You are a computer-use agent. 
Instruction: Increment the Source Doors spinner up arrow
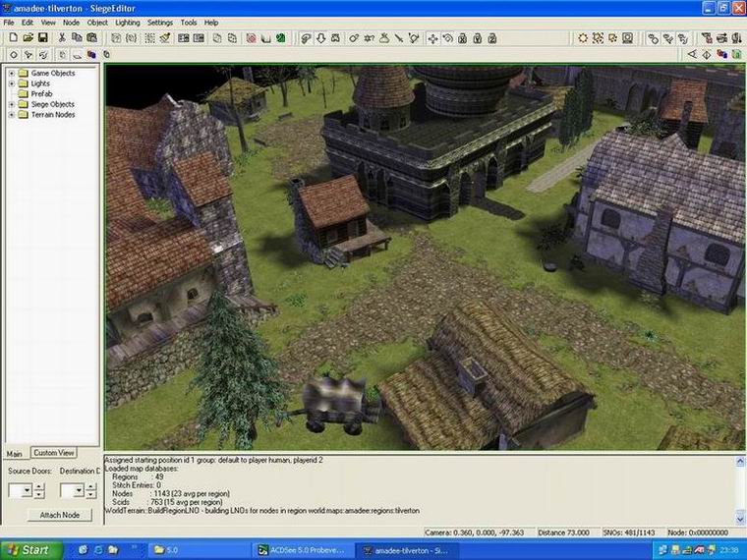pyautogui.click(x=38, y=486)
